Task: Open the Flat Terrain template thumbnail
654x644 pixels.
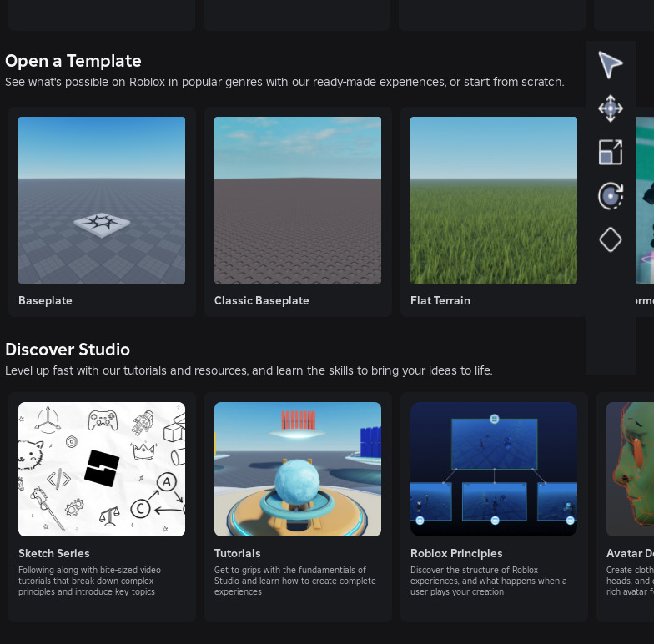Action: pyautogui.click(x=494, y=200)
